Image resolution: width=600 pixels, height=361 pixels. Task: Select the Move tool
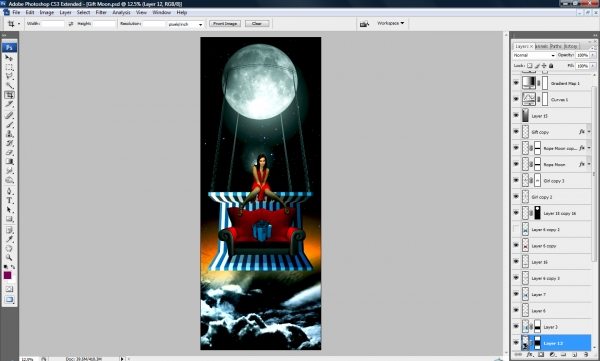coord(9,58)
